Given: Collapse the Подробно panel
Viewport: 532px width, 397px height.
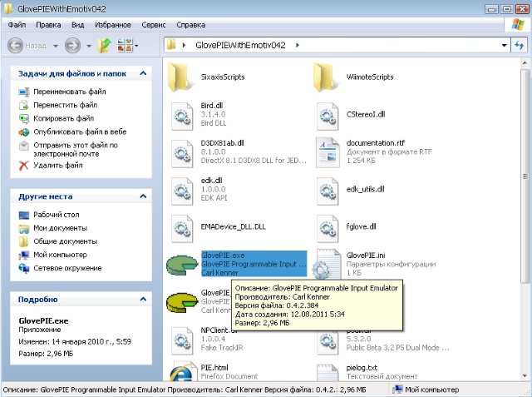Looking at the screenshot, I should tap(143, 299).
